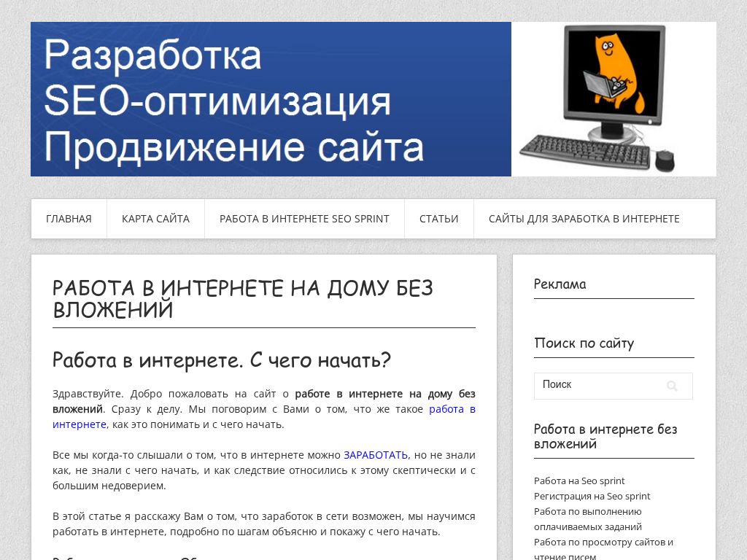The height and width of the screenshot is (560, 747).
Task: Select РАБОТА В ИНТЕРНЕТЕ SEO SPRINT tab
Action: coord(304,218)
